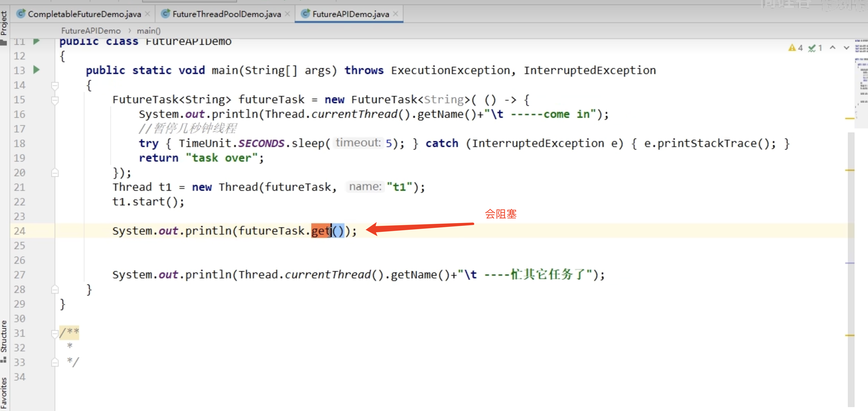This screenshot has width=868, height=411.
Task: Close the FutureThreadPoolDemo.java tab
Action: tap(287, 14)
